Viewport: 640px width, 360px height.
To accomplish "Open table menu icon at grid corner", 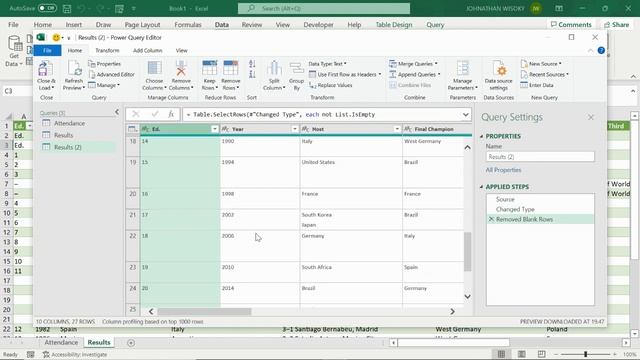I will (132, 129).
